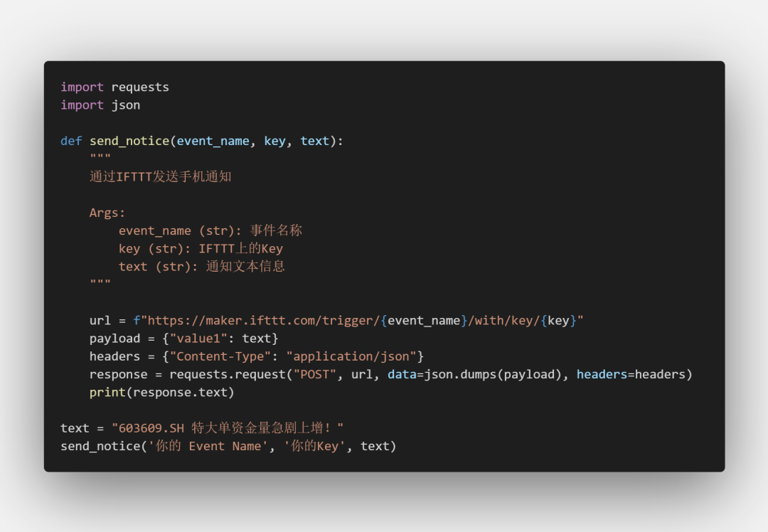Click the docstring text 通过IFTTT发送手机通知
The image size is (768, 532).
(x=161, y=176)
